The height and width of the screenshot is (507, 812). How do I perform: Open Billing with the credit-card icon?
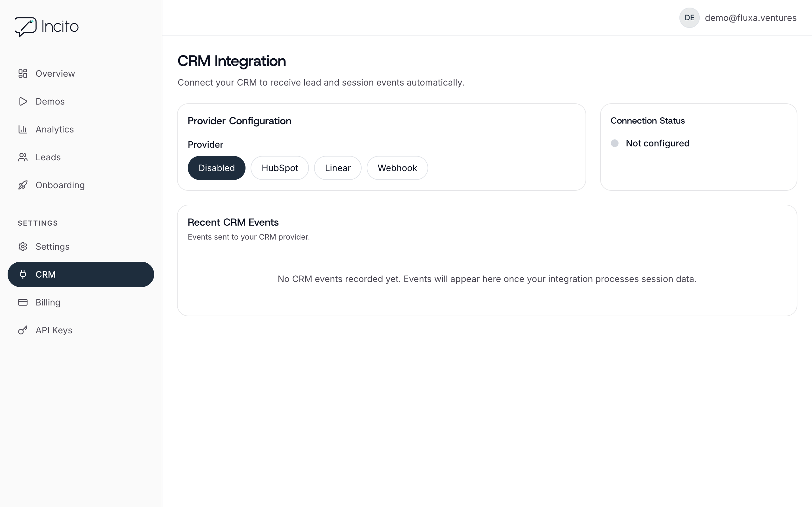point(23,302)
